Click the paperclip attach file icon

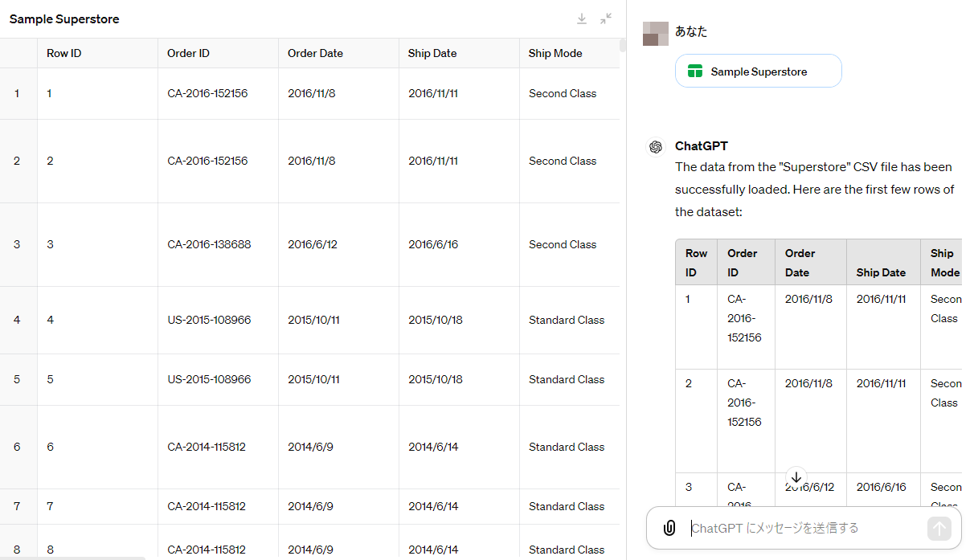669,528
